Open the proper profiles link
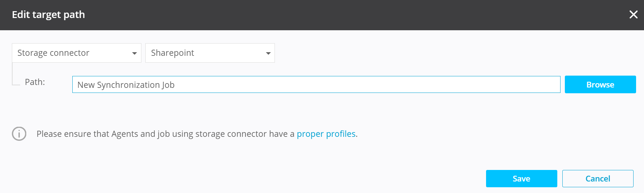 point(326,134)
